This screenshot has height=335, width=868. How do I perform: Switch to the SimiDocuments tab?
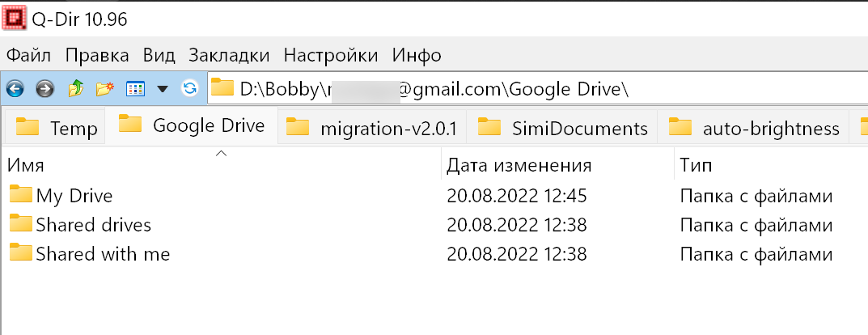coord(562,128)
